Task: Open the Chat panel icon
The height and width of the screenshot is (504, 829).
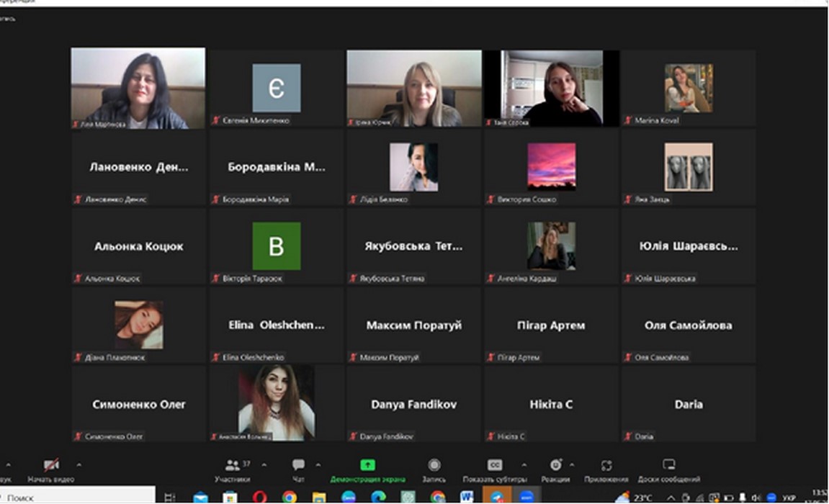Action: coord(298,465)
